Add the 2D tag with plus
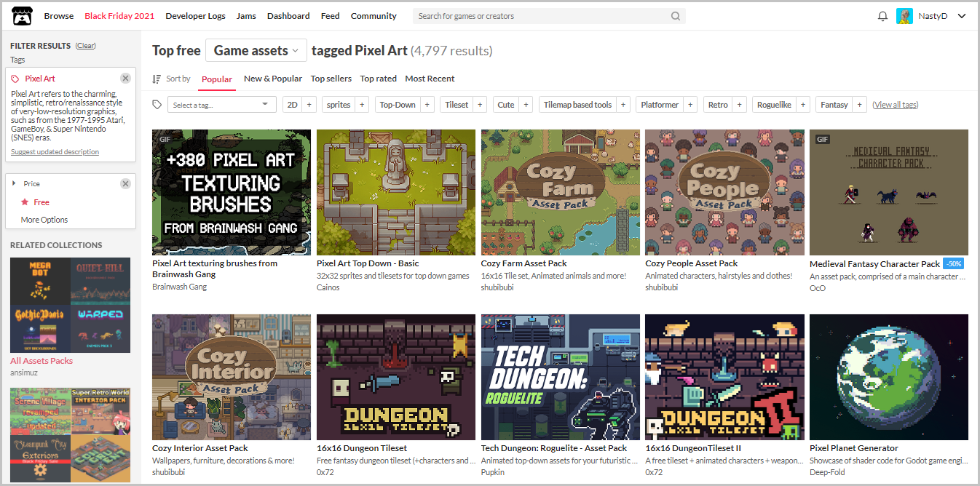 click(x=309, y=105)
